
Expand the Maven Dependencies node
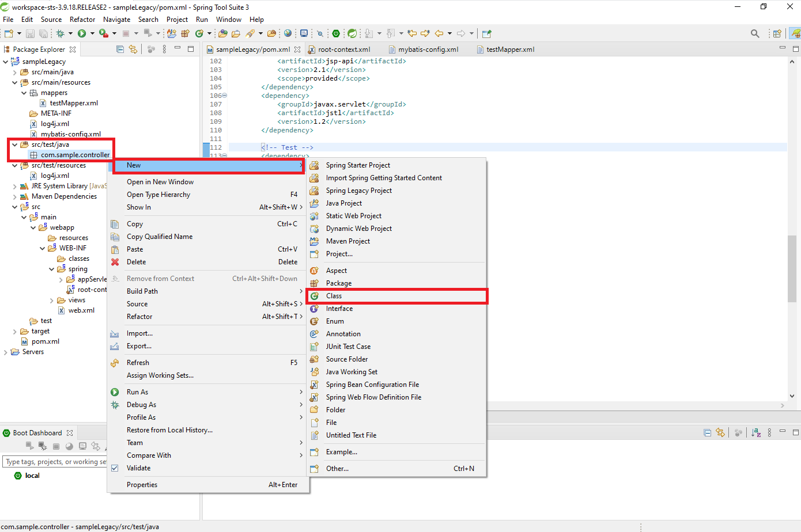tap(14, 196)
